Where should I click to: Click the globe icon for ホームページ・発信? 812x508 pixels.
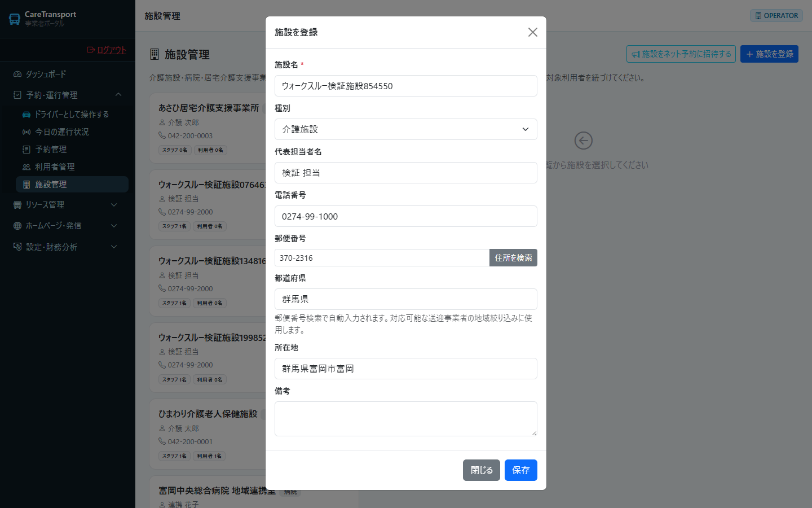click(x=17, y=226)
